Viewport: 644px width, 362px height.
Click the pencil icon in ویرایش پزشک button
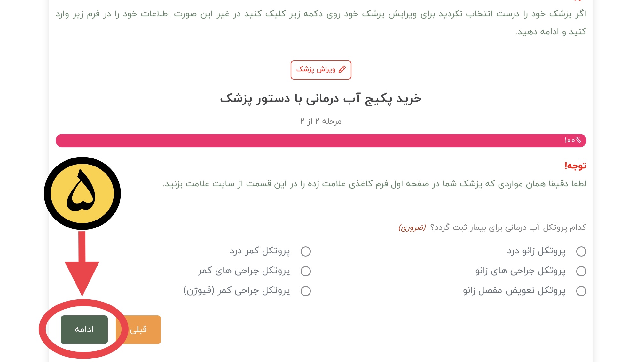[342, 69]
